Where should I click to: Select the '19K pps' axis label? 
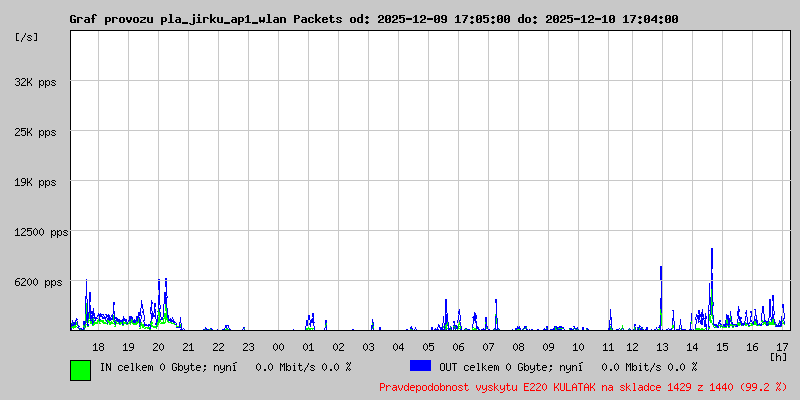coord(35,182)
